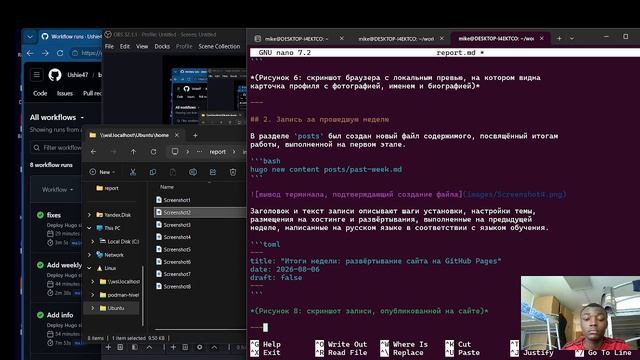Open the GitHub Code tab
This screenshot has height=360, width=640.
click(x=40, y=93)
